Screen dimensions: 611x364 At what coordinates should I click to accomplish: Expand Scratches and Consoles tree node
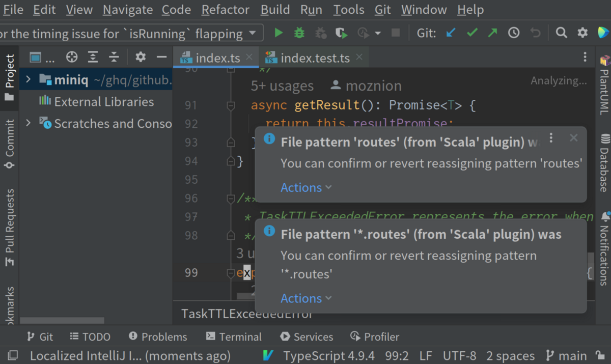(29, 123)
